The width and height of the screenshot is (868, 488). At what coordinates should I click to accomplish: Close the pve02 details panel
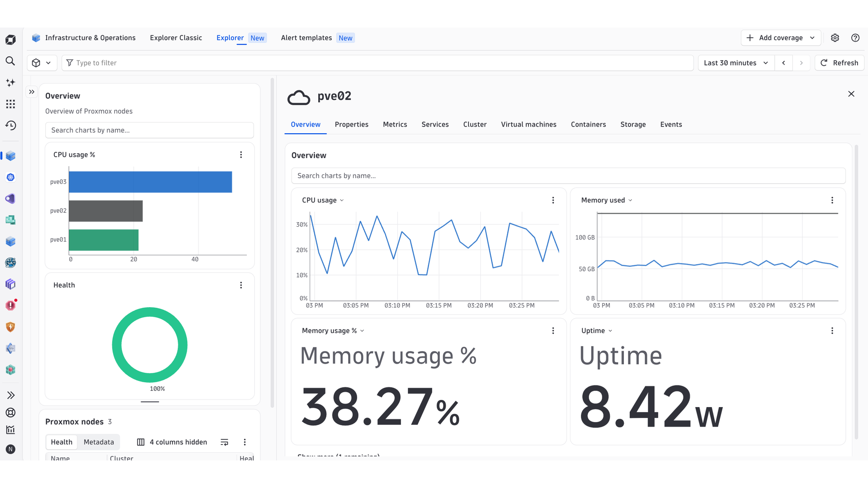click(x=851, y=94)
